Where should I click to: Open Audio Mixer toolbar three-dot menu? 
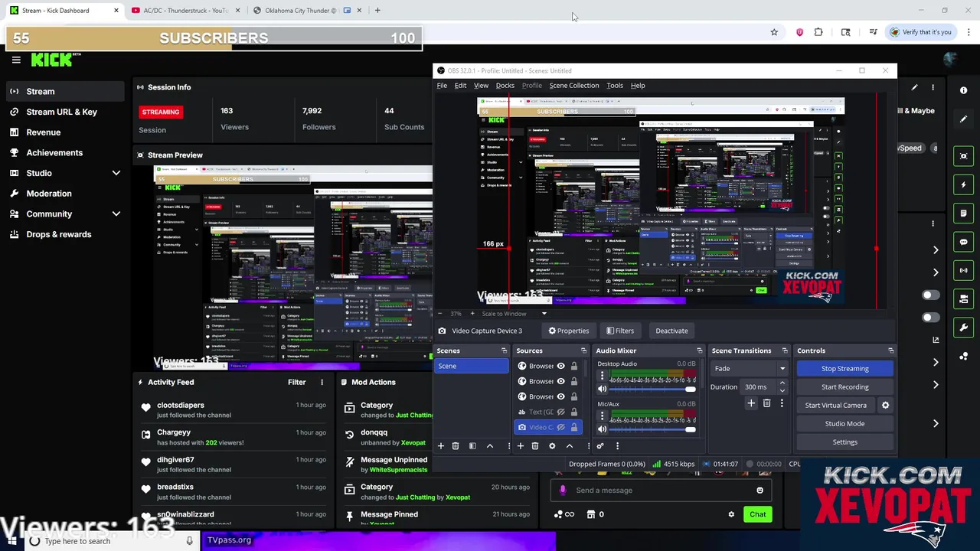617,446
